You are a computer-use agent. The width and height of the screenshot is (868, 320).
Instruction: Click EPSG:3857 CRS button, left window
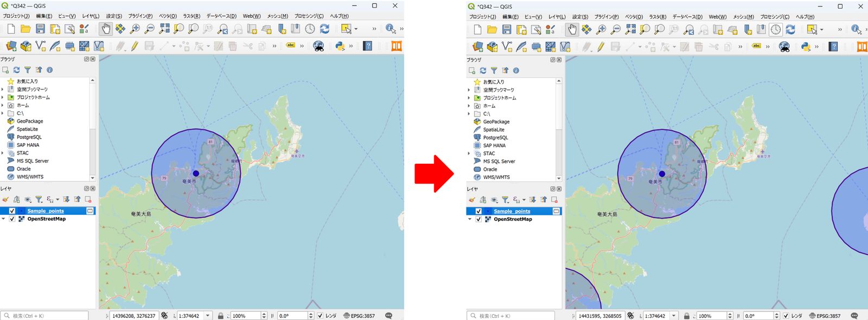pyautogui.click(x=359, y=316)
